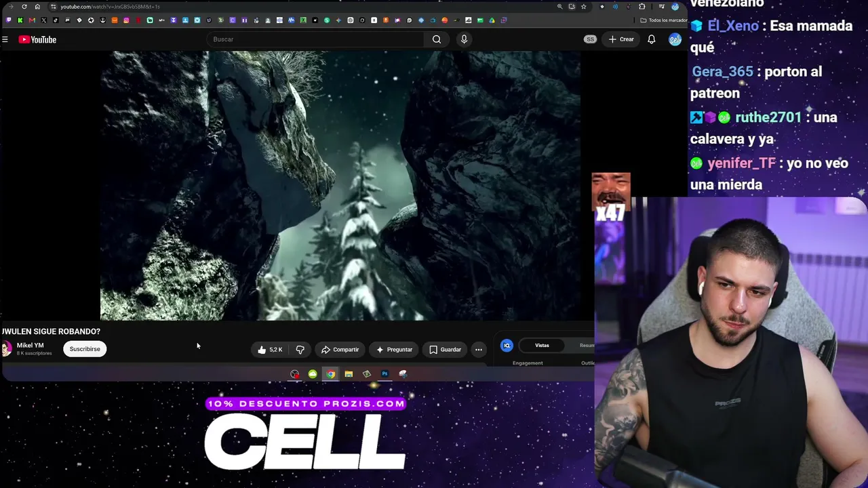Like the video with thumbs up
868x488 pixels.
click(x=270, y=350)
